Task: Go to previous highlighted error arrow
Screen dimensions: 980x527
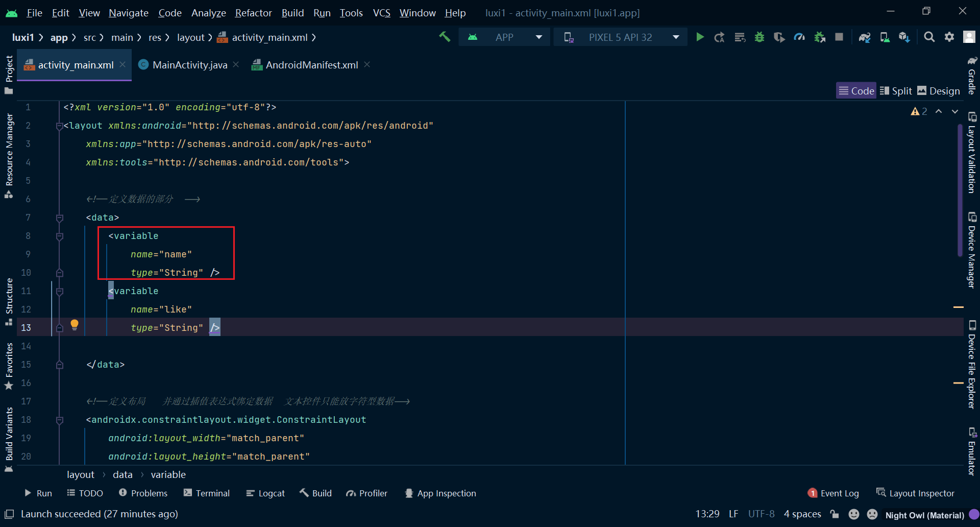Action: pyautogui.click(x=939, y=111)
